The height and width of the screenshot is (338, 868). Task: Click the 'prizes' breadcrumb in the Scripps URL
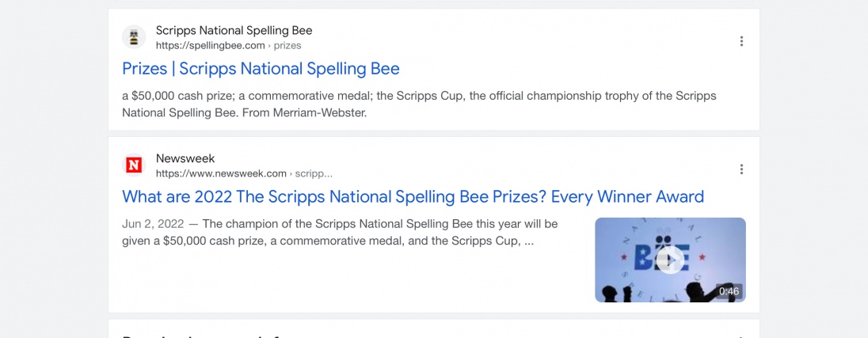pos(287,46)
